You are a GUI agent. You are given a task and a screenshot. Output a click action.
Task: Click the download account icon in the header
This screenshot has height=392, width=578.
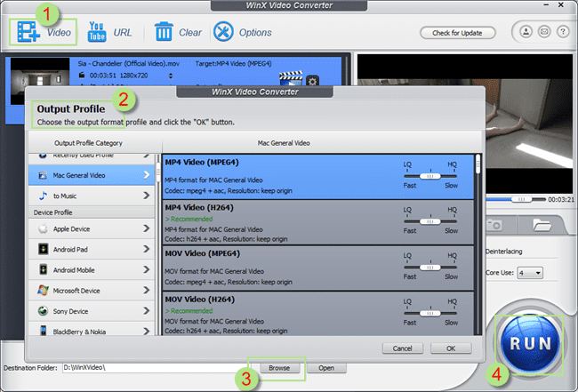(526, 32)
